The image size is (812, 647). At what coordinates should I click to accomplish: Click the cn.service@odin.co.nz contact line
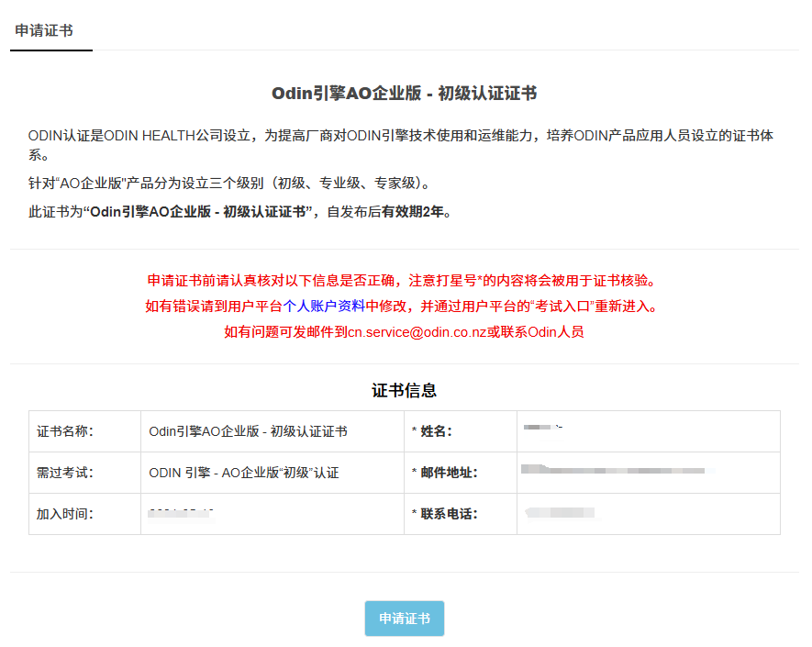pyautogui.click(x=404, y=332)
